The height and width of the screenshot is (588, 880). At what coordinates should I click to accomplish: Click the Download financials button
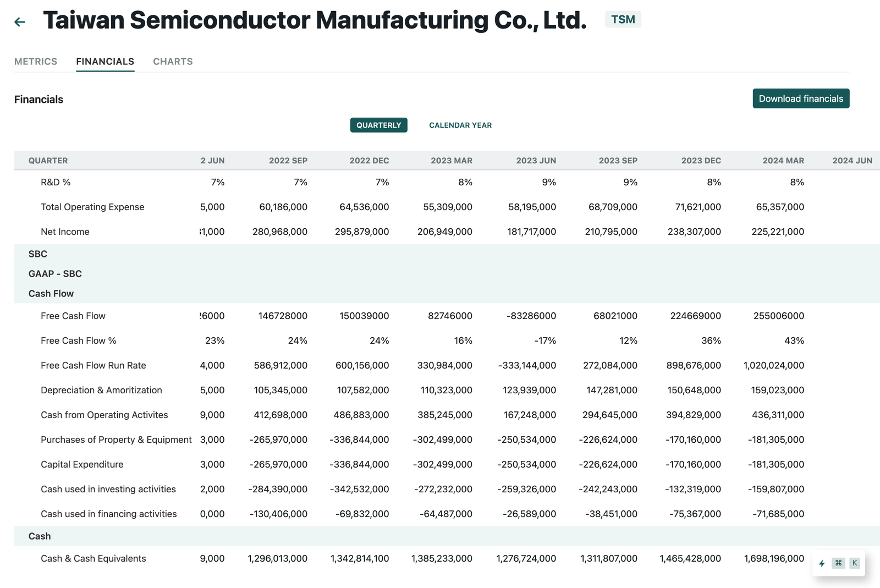click(801, 98)
